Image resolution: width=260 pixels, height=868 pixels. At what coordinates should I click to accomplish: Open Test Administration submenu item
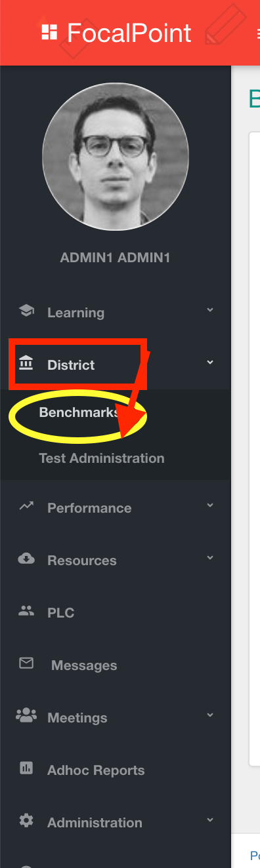pos(102,458)
